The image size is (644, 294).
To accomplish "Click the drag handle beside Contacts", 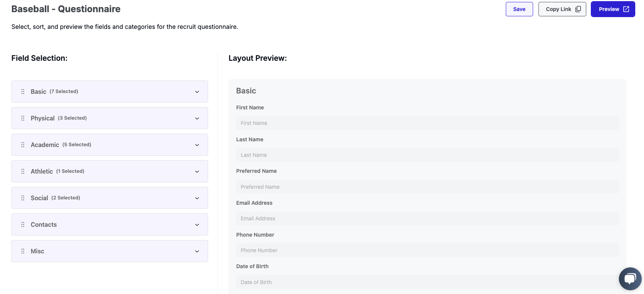I will (23, 224).
